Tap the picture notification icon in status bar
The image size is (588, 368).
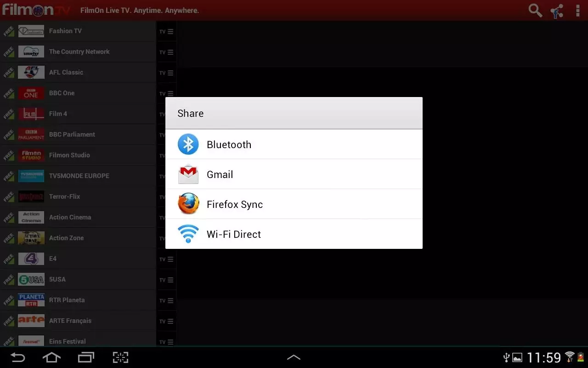[517, 357]
